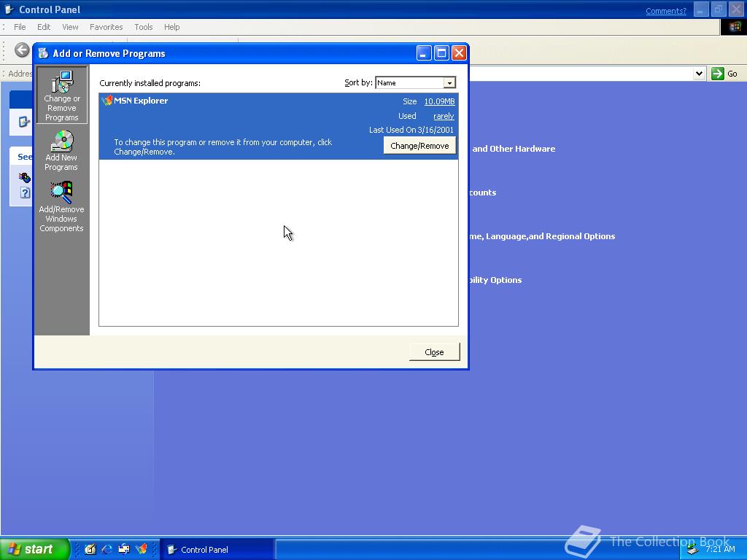The width and height of the screenshot is (747, 560).
Task: Click the Add or Remove Programs title bar icon
Action: (x=43, y=53)
